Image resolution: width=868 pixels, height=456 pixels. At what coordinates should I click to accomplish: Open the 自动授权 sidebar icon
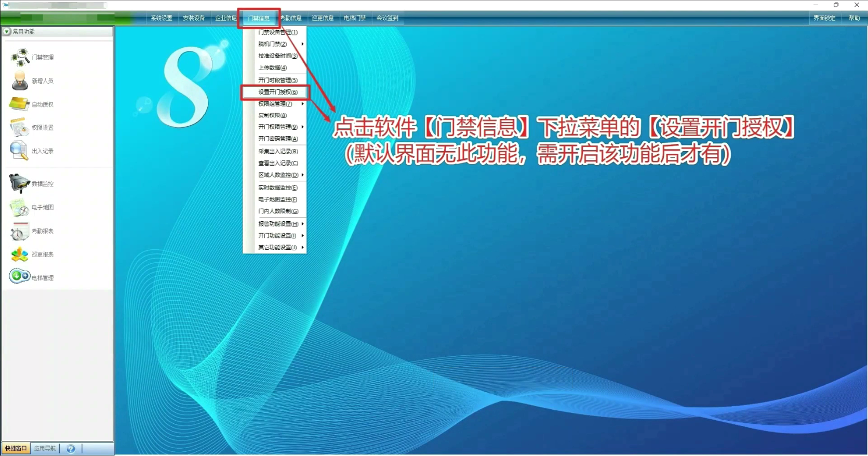coord(19,104)
